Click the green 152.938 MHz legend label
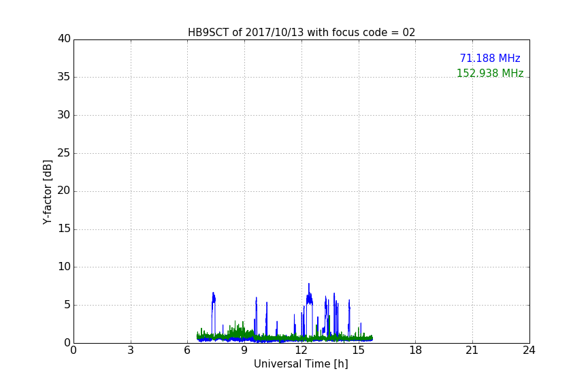 (490, 73)
